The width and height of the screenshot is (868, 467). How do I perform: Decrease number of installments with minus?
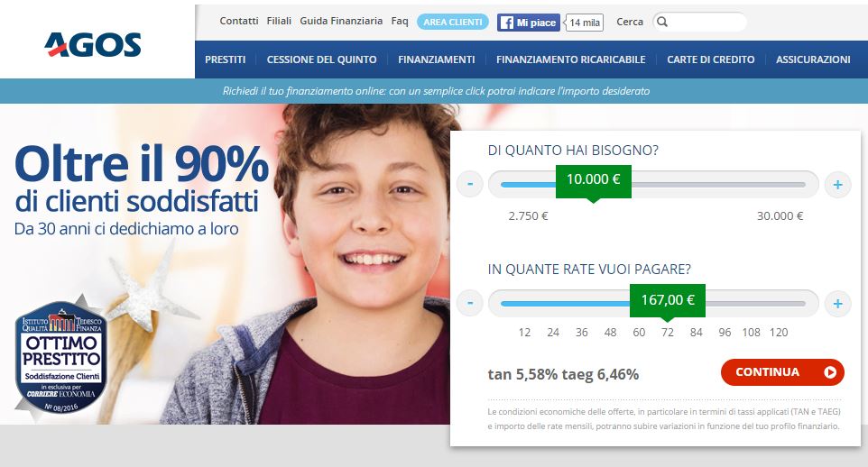470,303
